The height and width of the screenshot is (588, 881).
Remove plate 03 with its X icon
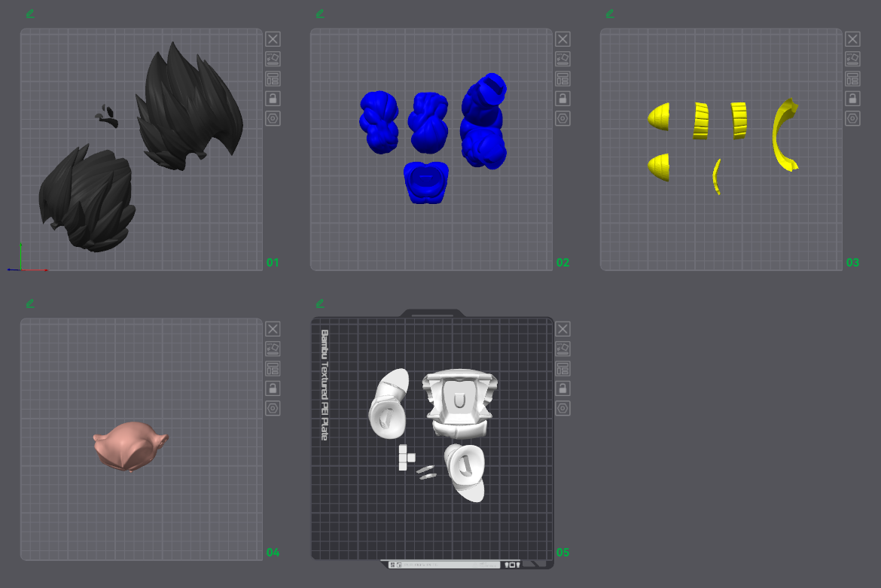852,38
